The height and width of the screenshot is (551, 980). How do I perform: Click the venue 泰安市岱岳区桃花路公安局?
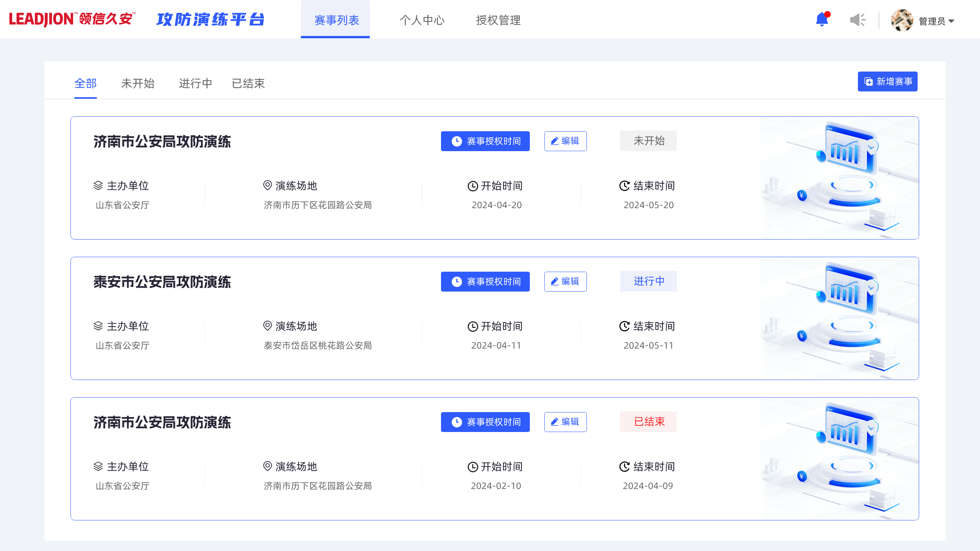pyautogui.click(x=318, y=346)
